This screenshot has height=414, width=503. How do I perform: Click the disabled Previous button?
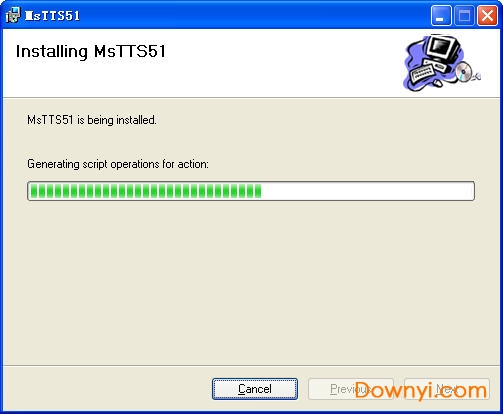[351, 389]
